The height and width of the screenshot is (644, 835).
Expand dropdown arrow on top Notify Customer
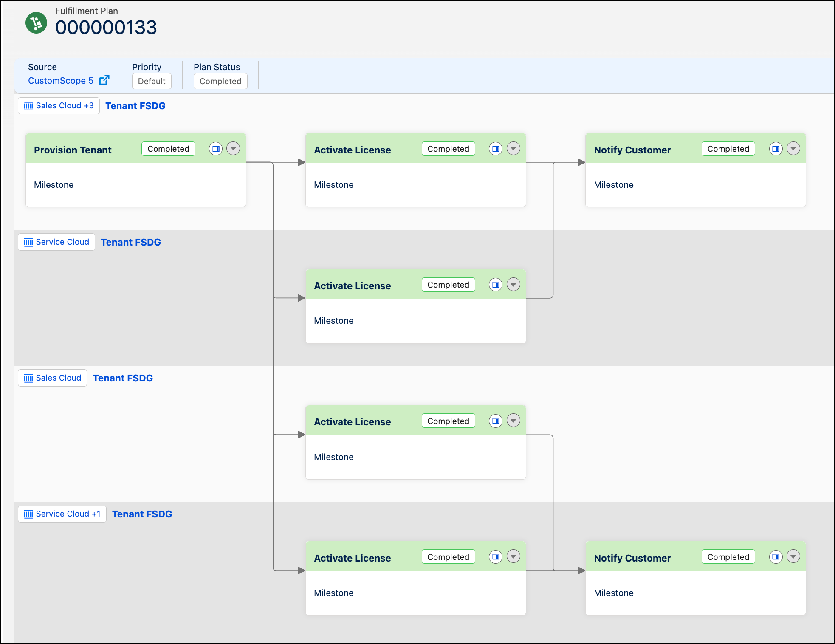(x=793, y=149)
